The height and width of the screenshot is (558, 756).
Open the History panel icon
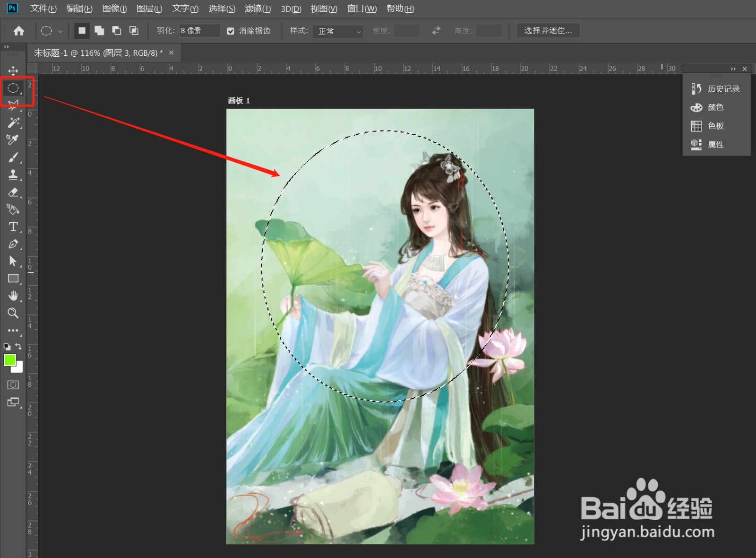[x=696, y=89]
